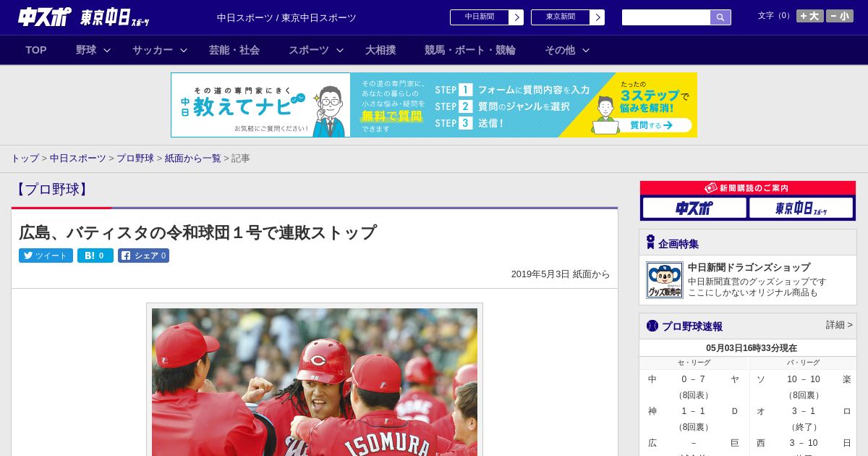Open the 東京新聞 link button

coord(560,17)
